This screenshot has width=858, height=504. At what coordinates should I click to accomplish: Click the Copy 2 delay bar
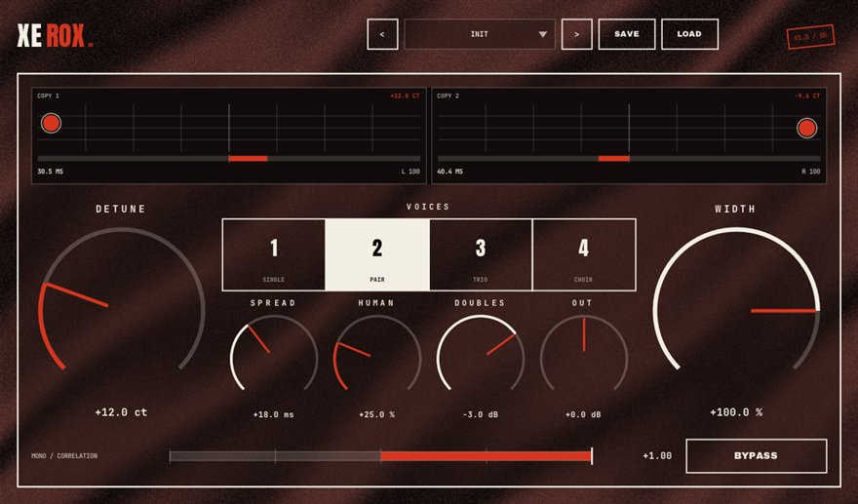pyautogui.click(x=629, y=159)
